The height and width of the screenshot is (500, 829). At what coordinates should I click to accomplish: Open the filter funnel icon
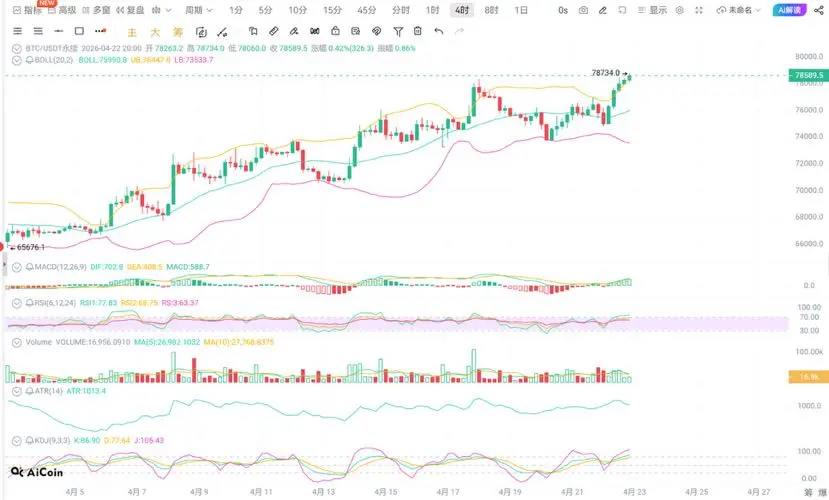point(398,32)
